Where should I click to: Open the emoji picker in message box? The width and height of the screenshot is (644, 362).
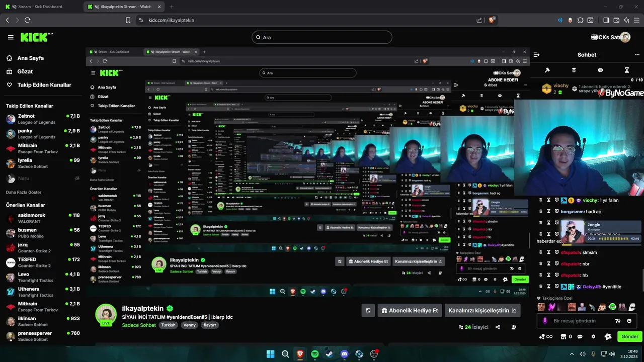coord(629,321)
